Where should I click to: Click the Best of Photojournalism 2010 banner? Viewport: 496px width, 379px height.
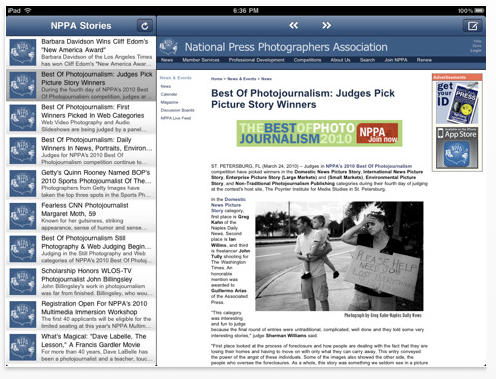coord(319,133)
